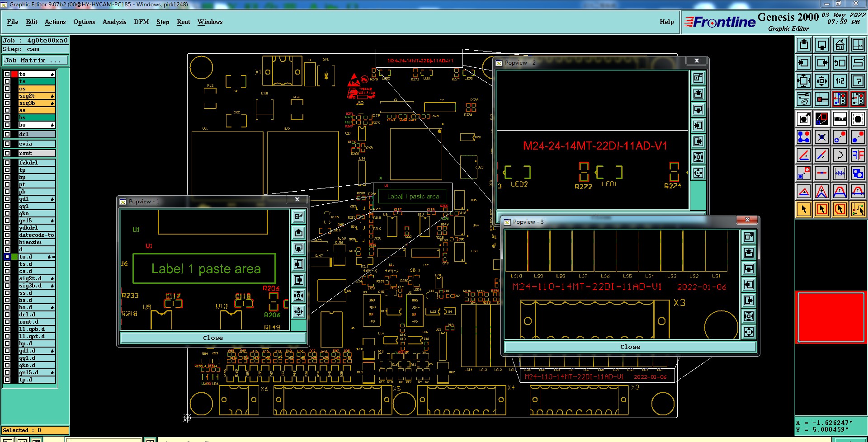This screenshot has height=442, width=868.
Task: Open the Help menu
Action: pyautogui.click(x=666, y=22)
